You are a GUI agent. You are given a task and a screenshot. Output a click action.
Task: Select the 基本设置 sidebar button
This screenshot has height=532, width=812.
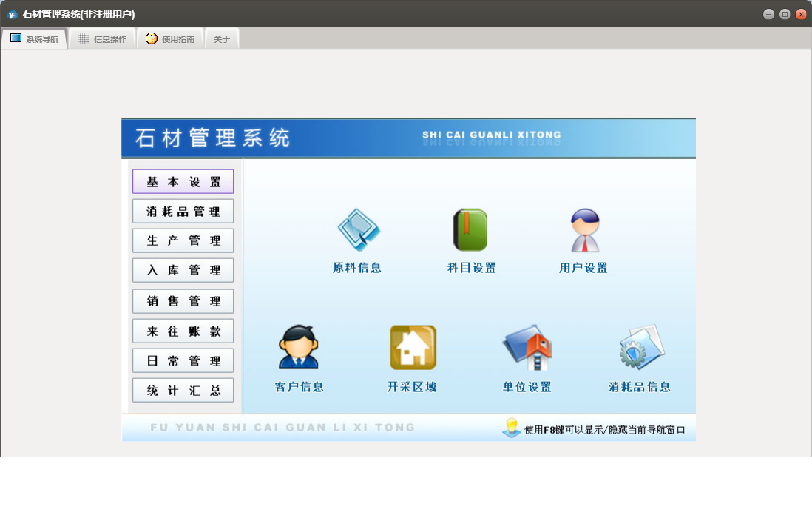point(183,182)
